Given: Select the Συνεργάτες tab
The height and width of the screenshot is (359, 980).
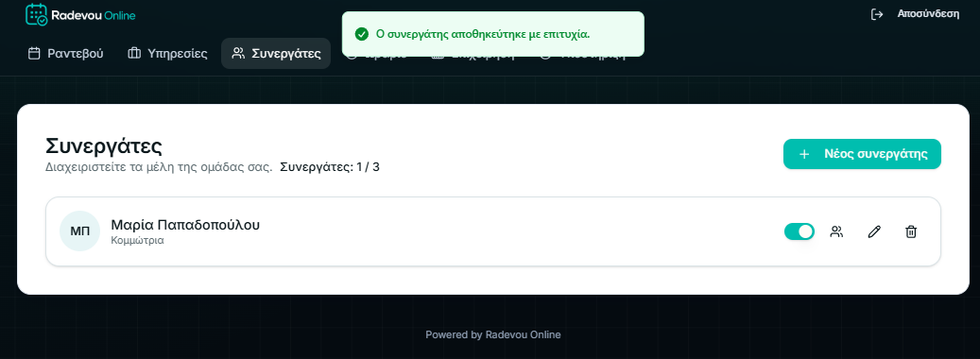Looking at the screenshot, I should pyautogui.click(x=276, y=54).
